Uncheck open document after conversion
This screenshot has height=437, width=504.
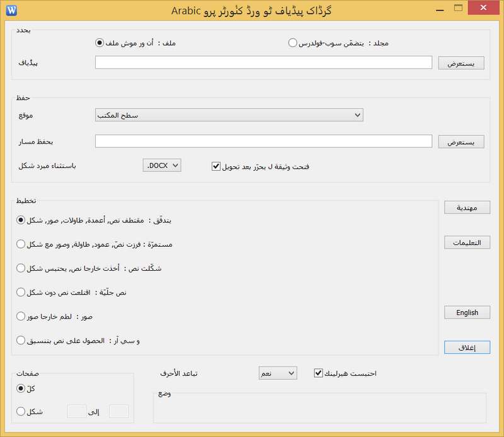click(215, 166)
